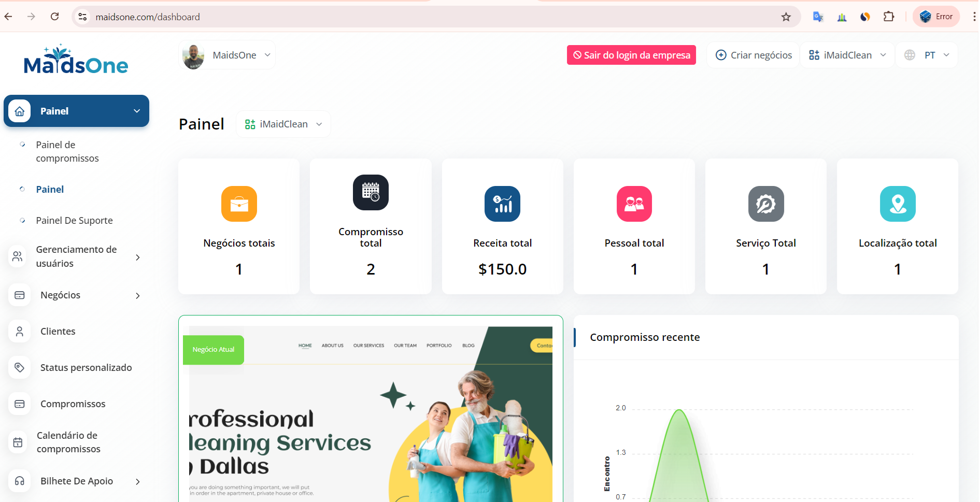Click the gray Serviço Total wrench icon

click(765, 204)
